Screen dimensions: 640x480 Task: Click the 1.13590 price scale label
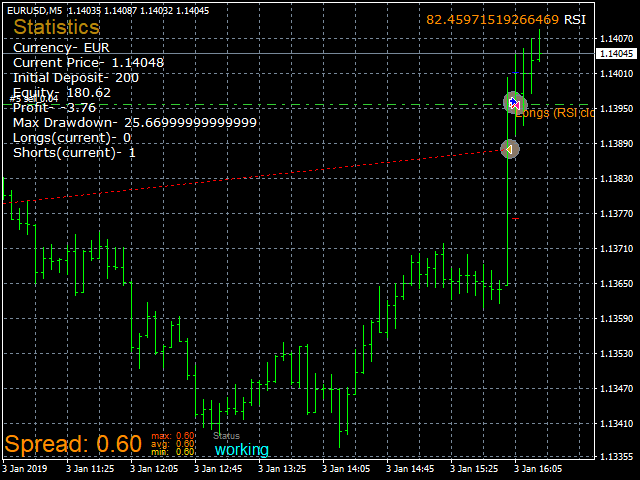(x=616, y=319)
